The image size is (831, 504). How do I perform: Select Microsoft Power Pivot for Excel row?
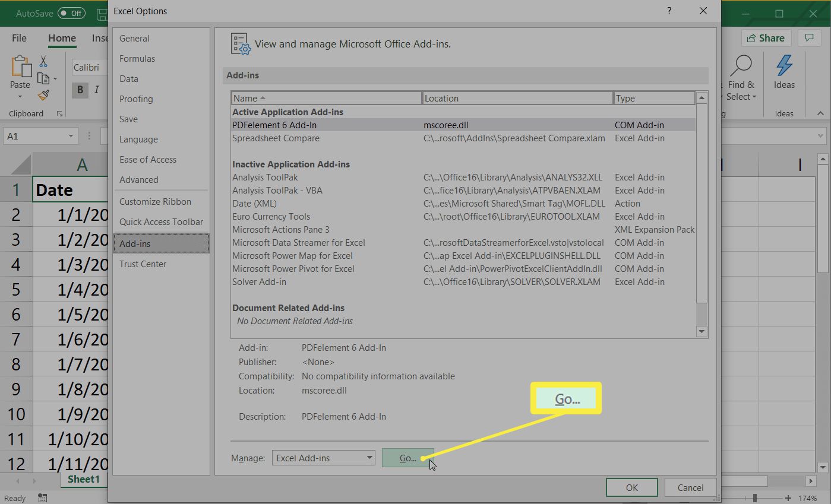[463, 268]
